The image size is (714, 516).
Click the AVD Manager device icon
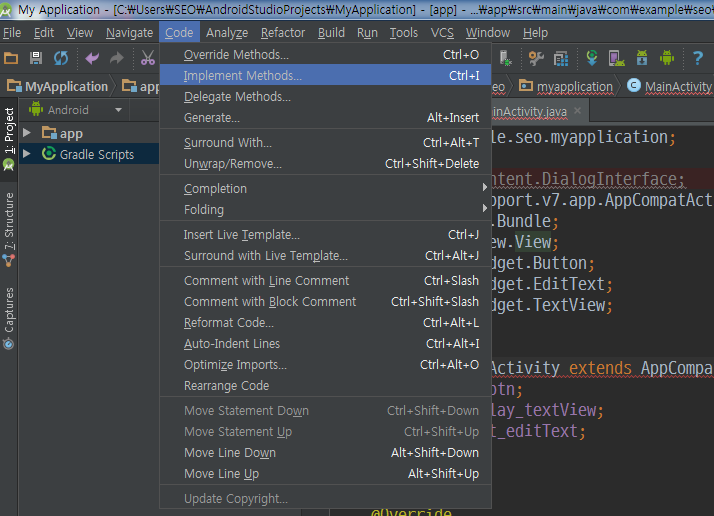point(617,58)
